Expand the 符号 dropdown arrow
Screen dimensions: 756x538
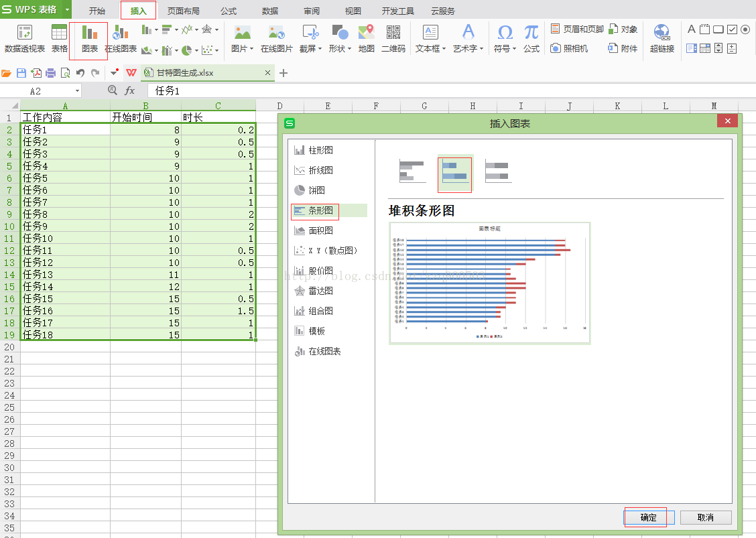tap(515, 49)
